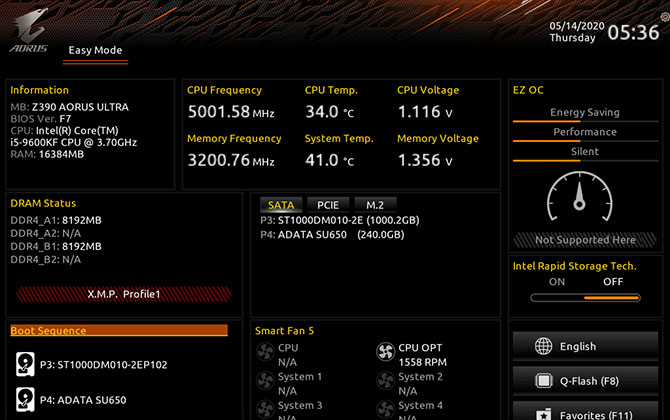Select boot entry P3: ST1000DM010-2EP102
The height and width of the screenshot is (420, 670).
(103, 365)
